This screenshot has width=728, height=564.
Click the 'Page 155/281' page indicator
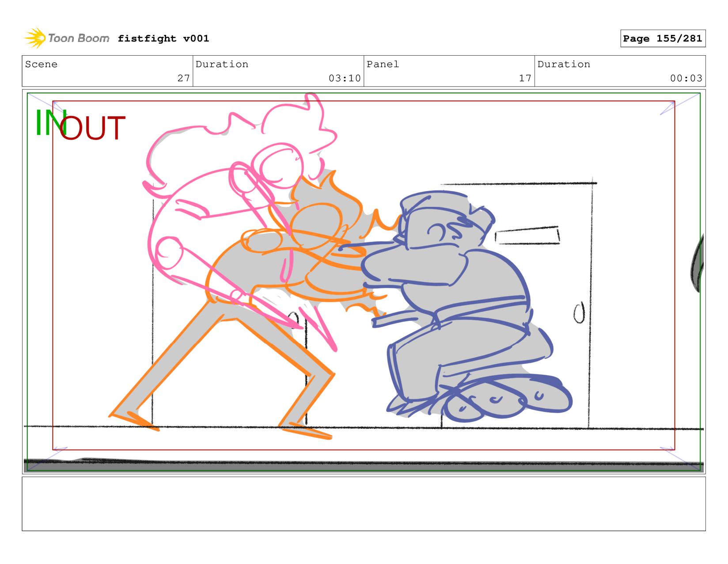(663, 38)
